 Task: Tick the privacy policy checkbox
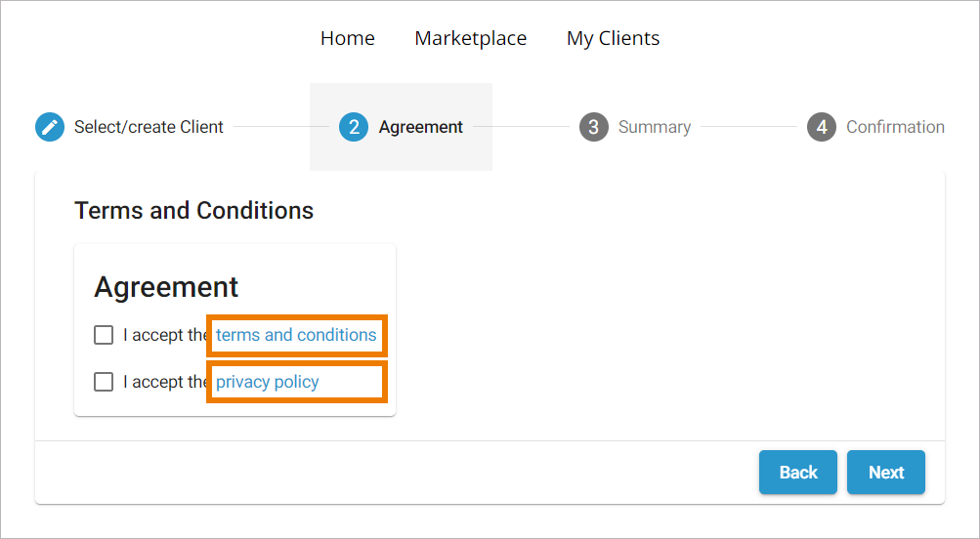click(x=104, y=382)
